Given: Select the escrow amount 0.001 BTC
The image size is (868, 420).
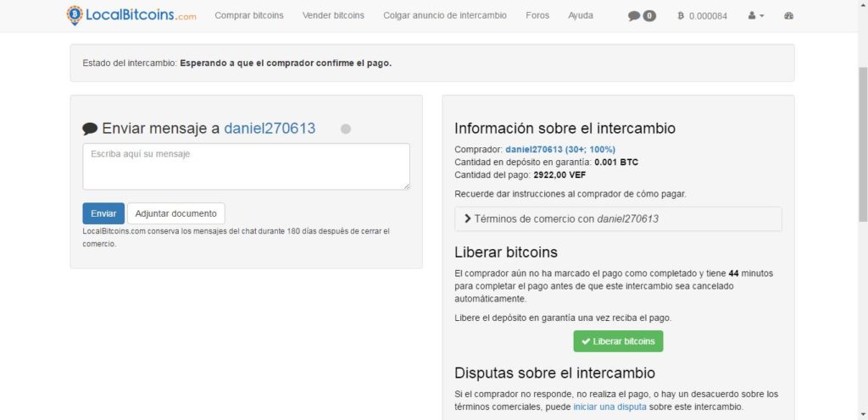Looking at the screenshot, I should coord(617,163).
